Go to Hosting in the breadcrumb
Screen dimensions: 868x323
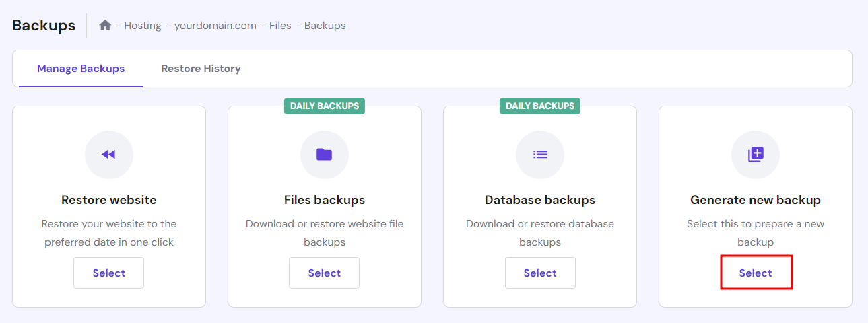(143, 26)
